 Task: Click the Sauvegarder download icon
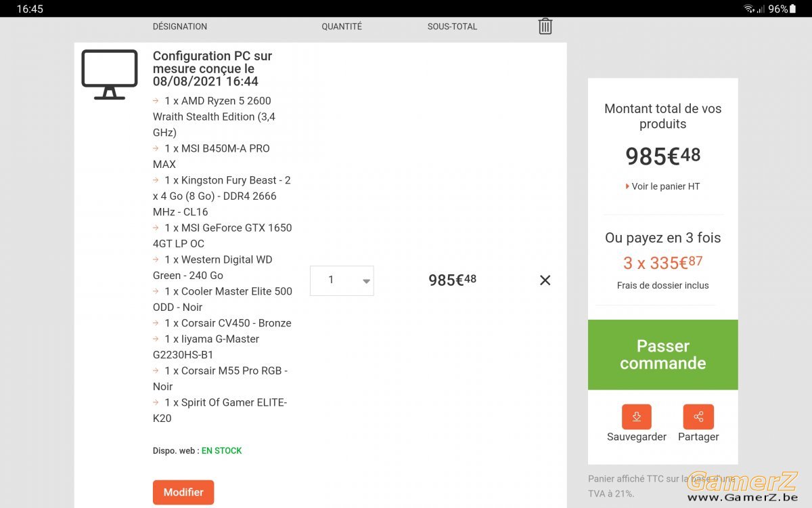click(637, 417)
